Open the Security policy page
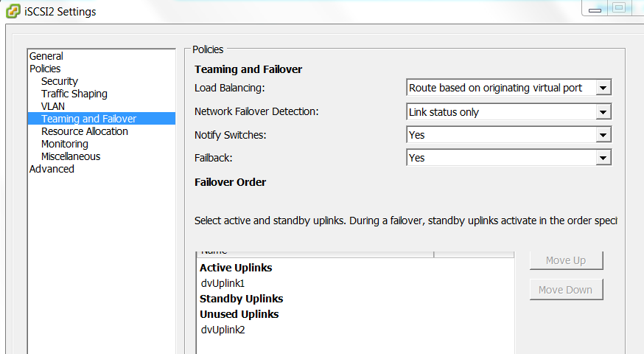644x354 pixels. pos(60,81)
